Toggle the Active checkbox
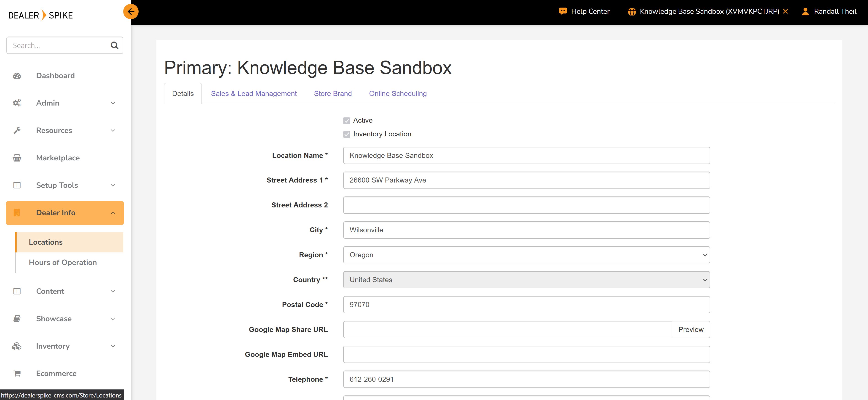868x400 pixels. coord(346,121)
